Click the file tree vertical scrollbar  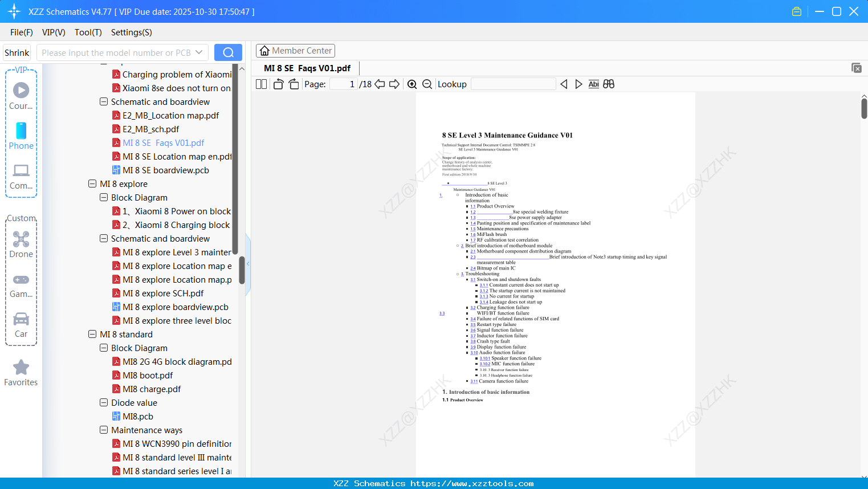242,270
